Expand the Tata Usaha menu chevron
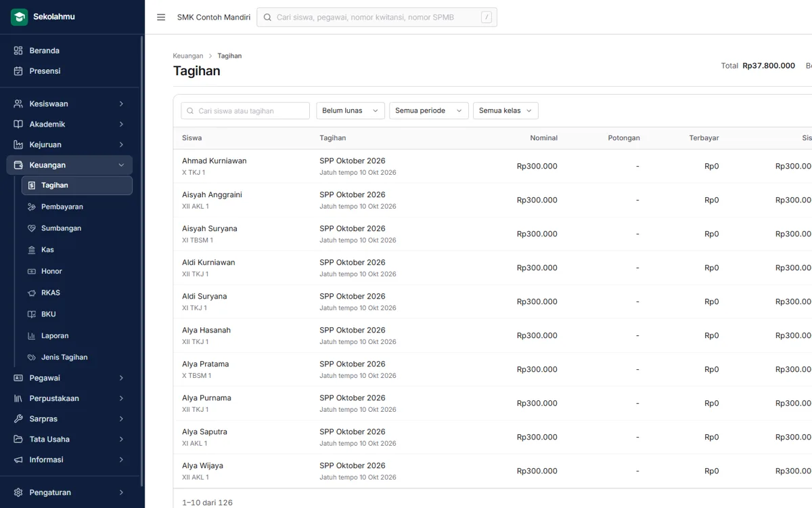The width and height of the screenshot is (812, 508). click(x=122, y=439)
